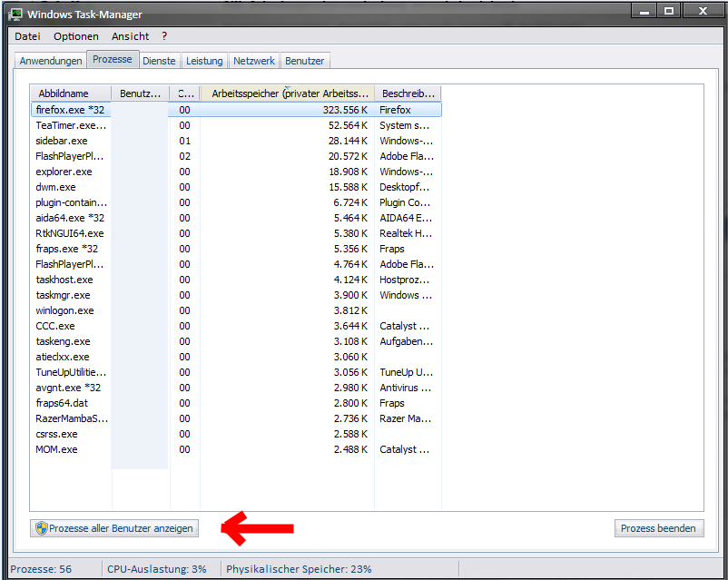Screen dimensions: 728x580
Task: Click the Aufgaben... description cell
Action: pos(407,341)
